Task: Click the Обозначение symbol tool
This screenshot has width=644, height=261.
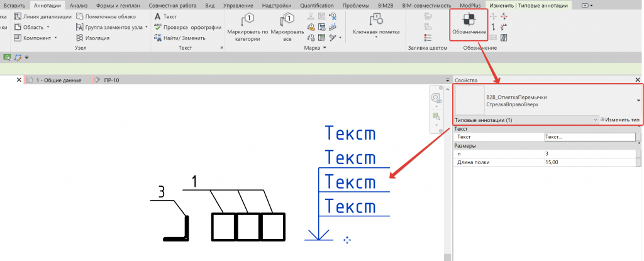Action: (467, 24)
